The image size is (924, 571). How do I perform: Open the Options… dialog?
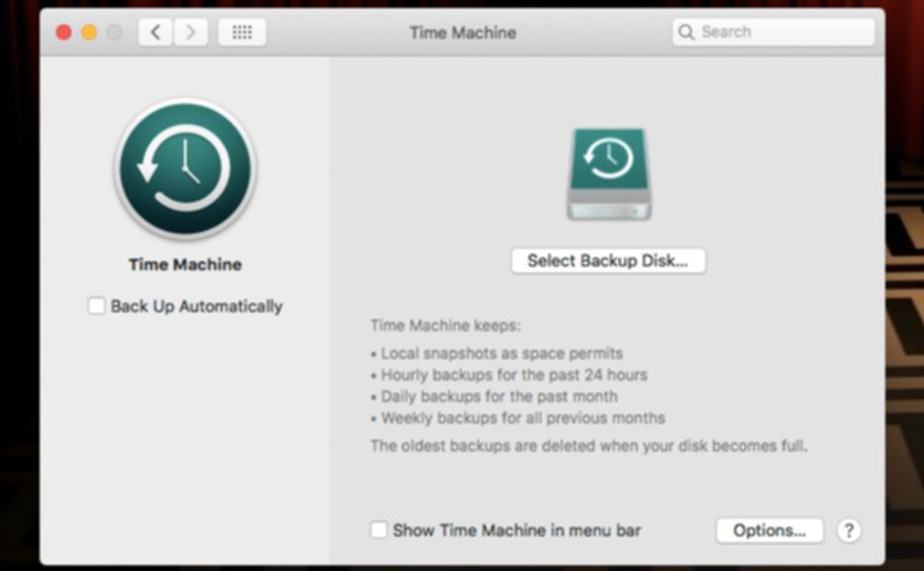pyautogui.click(x=770, y=531)
